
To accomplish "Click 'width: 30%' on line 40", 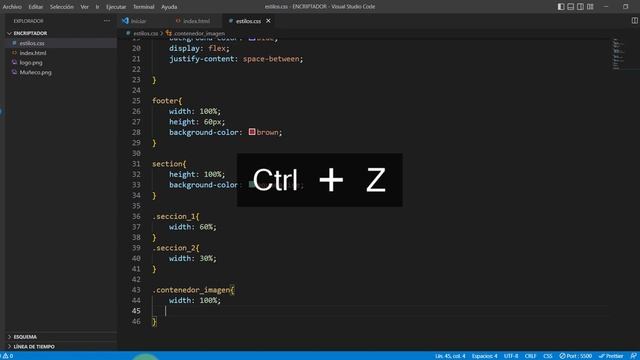I will click(193, 258).
